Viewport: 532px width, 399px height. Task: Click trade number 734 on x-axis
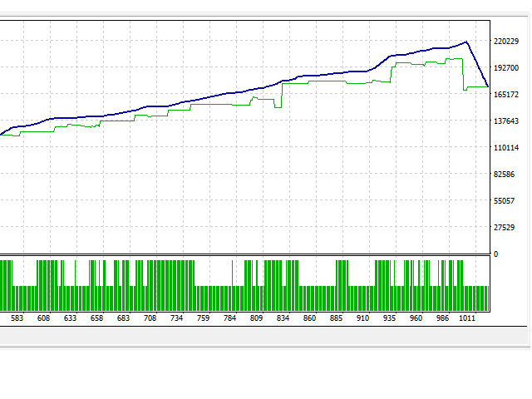click(x=176, y=318)
